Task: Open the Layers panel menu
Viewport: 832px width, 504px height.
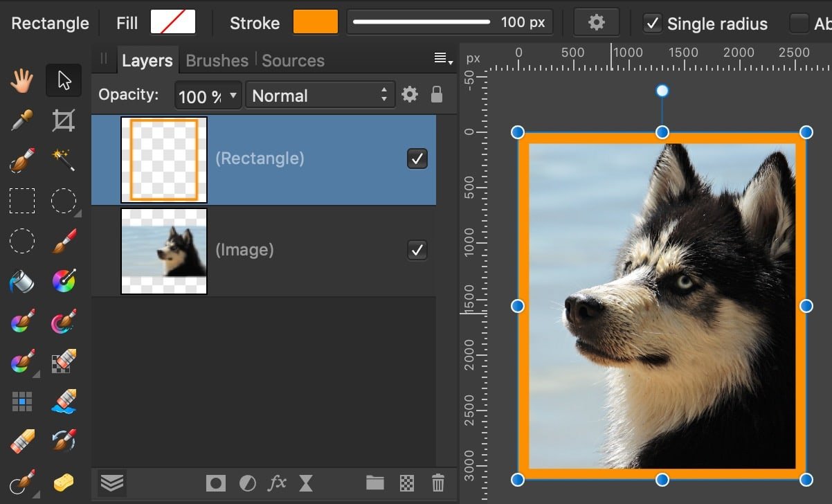Action: 441,60
